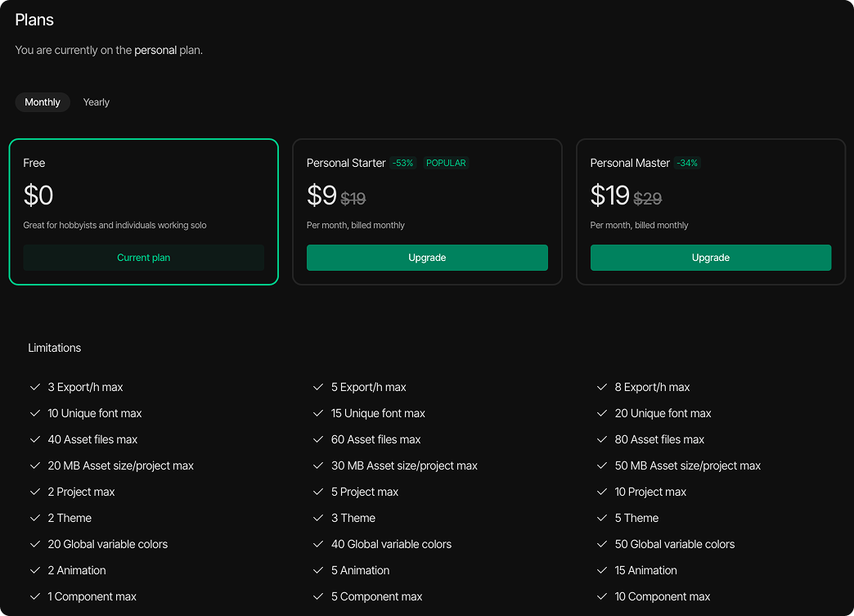This screenshot has height=616, width=854.
Task: Click checkmark beside 40 Global variable colors
Action: [319, 544]
